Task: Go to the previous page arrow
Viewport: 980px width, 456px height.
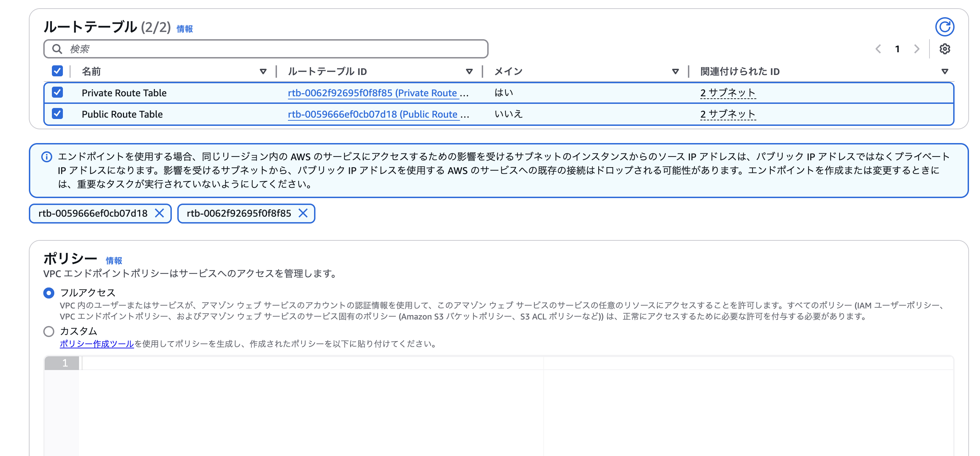Action: [x=878, y=49]
